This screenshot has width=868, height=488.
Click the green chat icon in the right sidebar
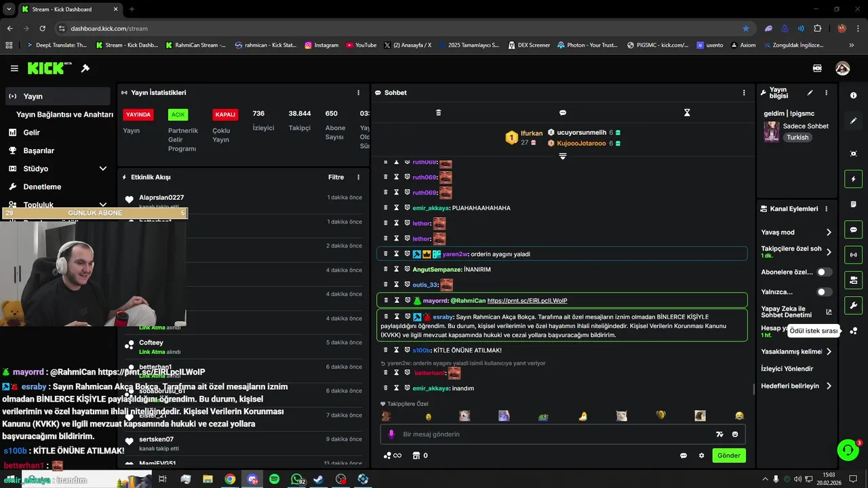853,230
